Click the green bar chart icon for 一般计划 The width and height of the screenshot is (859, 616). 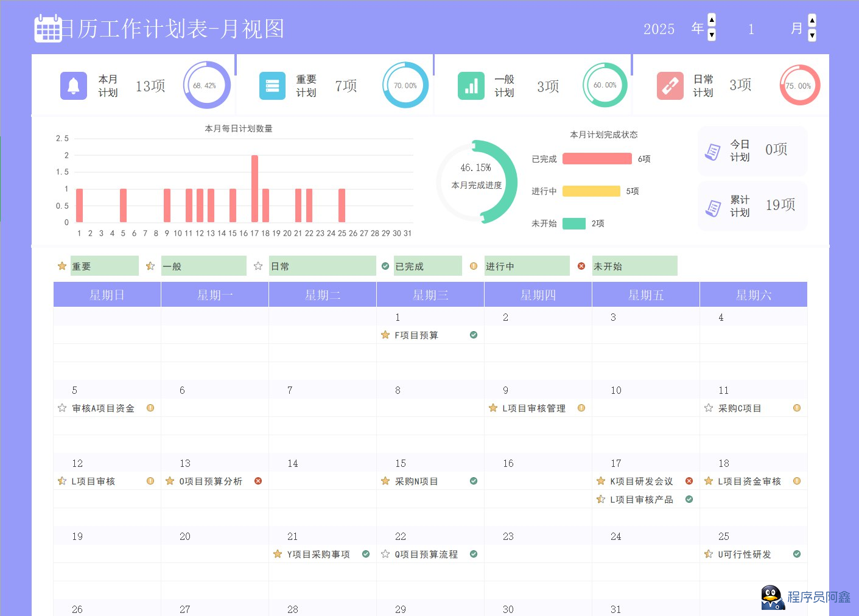click(x=471, y=86)
